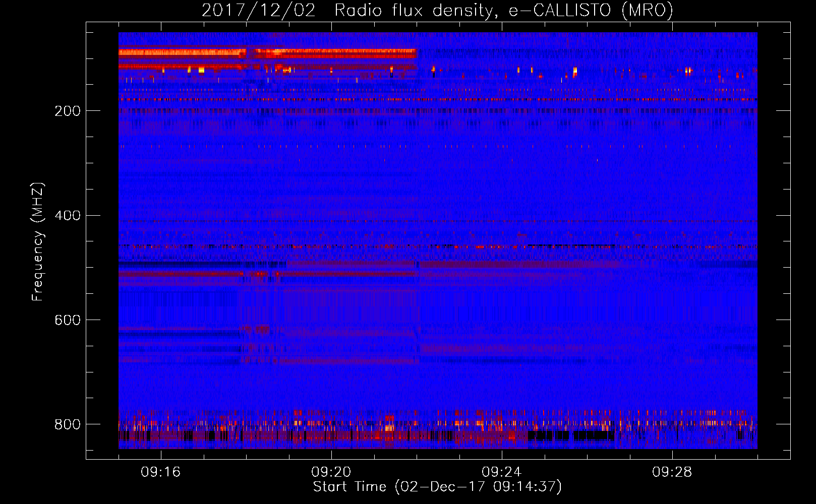Viewport: 816px width, 504px height.
Task: Click the 400 frequency tick label
Action: click(67, 216)
